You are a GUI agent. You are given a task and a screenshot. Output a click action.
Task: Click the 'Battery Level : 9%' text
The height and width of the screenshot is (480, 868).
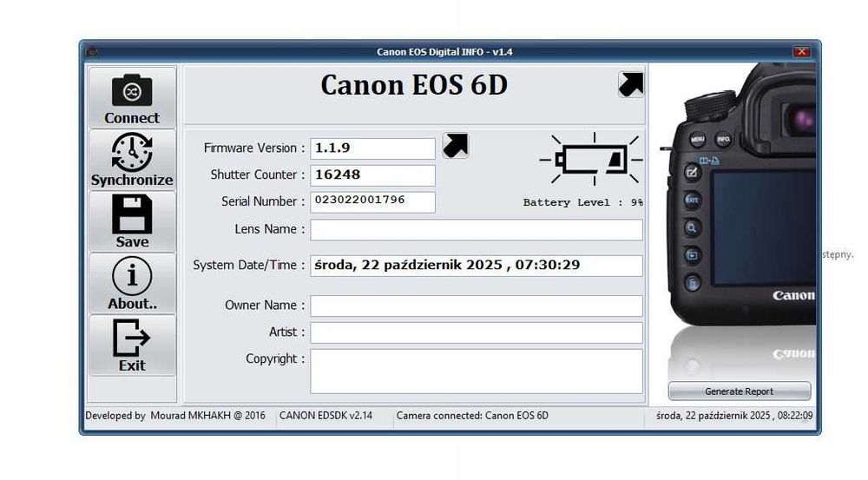coord(583,202)
